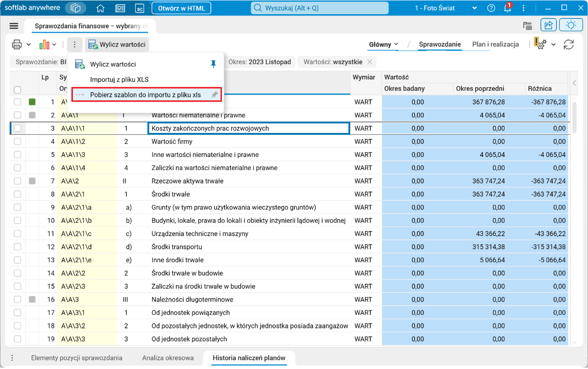Click the help question mark icon
The width and height of the screenshot is (588, 369).
(x=491, y=8)
